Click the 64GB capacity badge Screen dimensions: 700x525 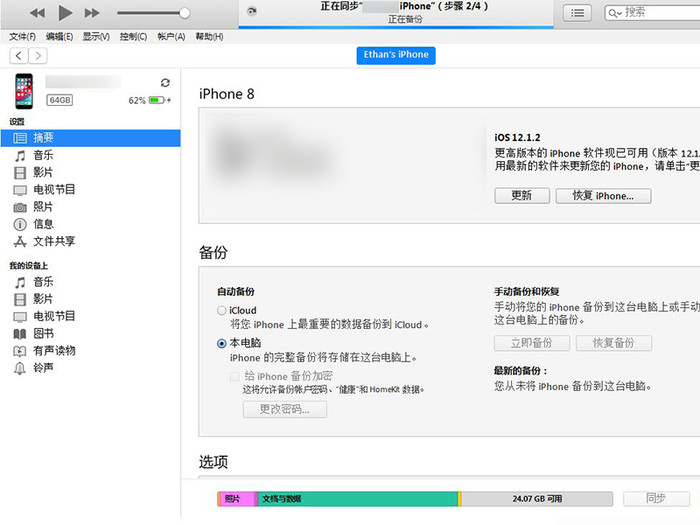pos(60,100)
